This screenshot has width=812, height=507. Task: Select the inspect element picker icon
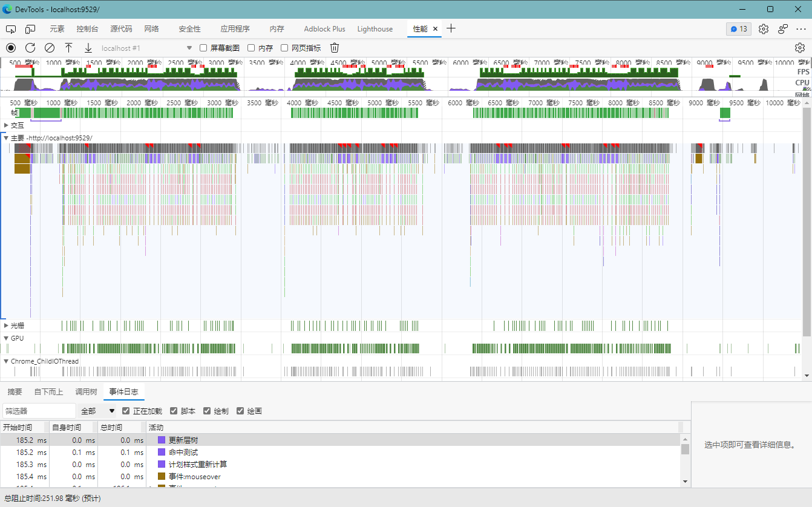[11, 29]
